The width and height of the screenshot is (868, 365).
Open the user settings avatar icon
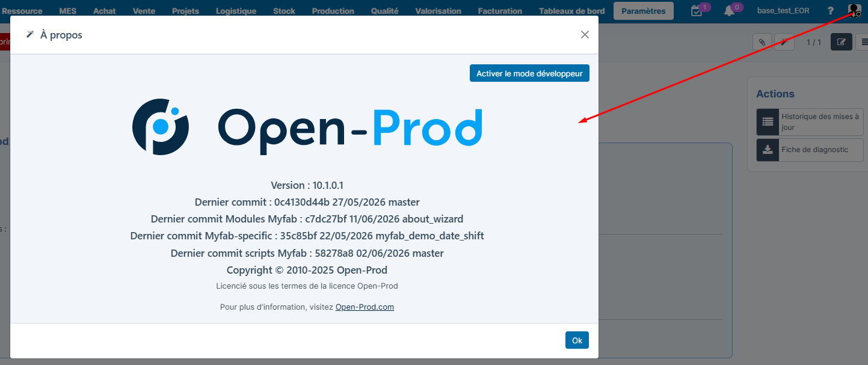pos(854,10)
